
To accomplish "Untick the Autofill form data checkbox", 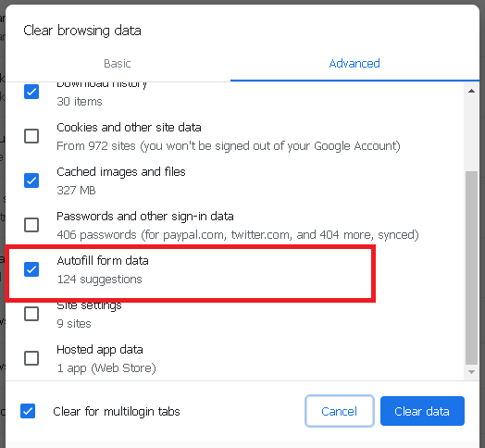I will tap(31, 269).
